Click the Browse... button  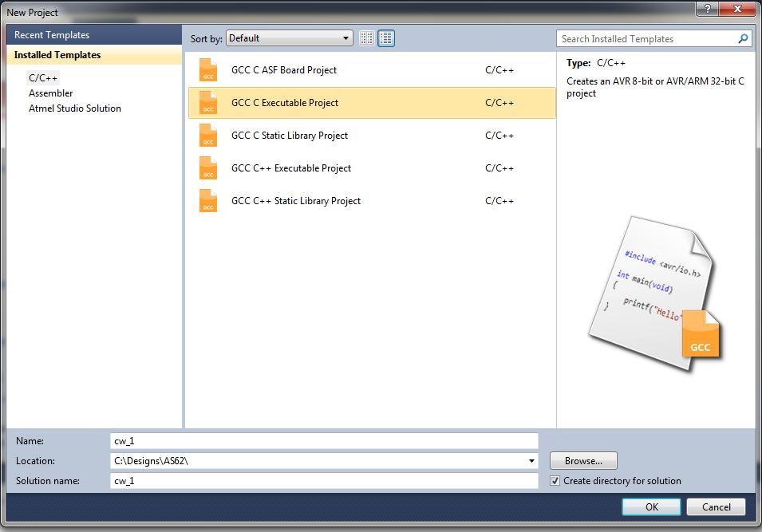tap(583, 460)
